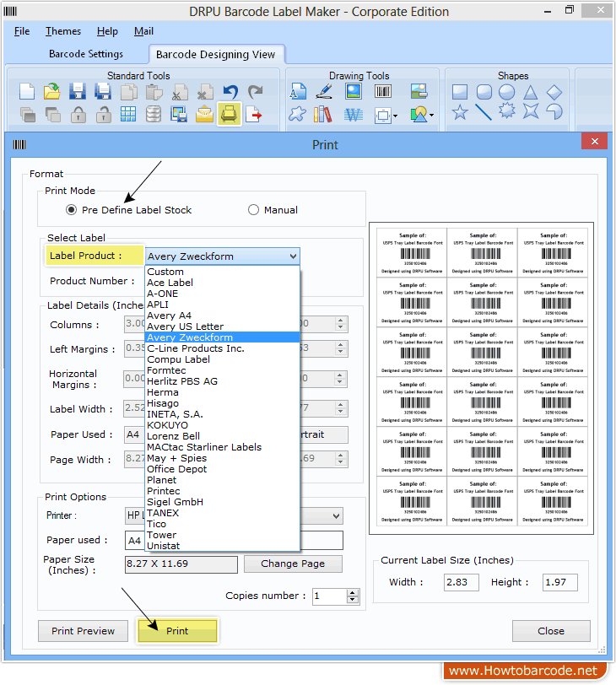This screenshot has height=685, width=616.
Task: Click the Copies number input field
Action: [x=330, y=596]
